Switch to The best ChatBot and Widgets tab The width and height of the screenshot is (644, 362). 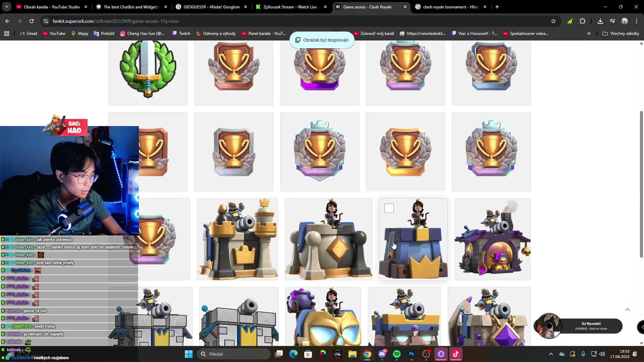pos(132,7)
